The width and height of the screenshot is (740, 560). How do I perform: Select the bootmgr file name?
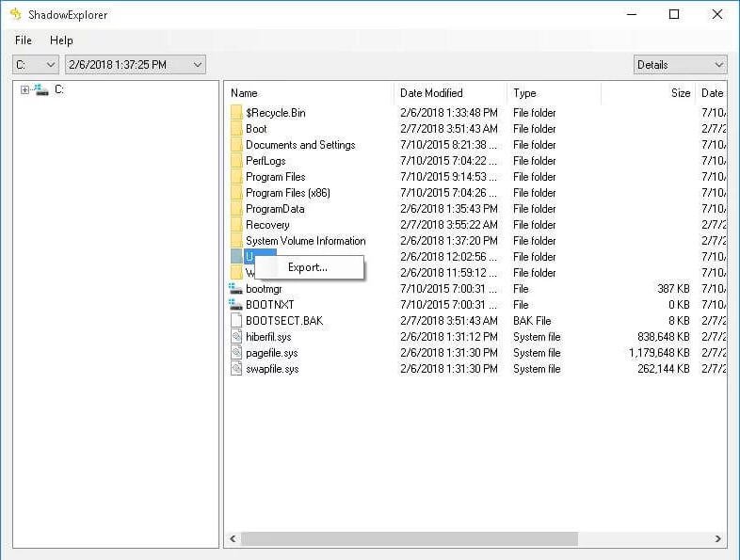264,289
